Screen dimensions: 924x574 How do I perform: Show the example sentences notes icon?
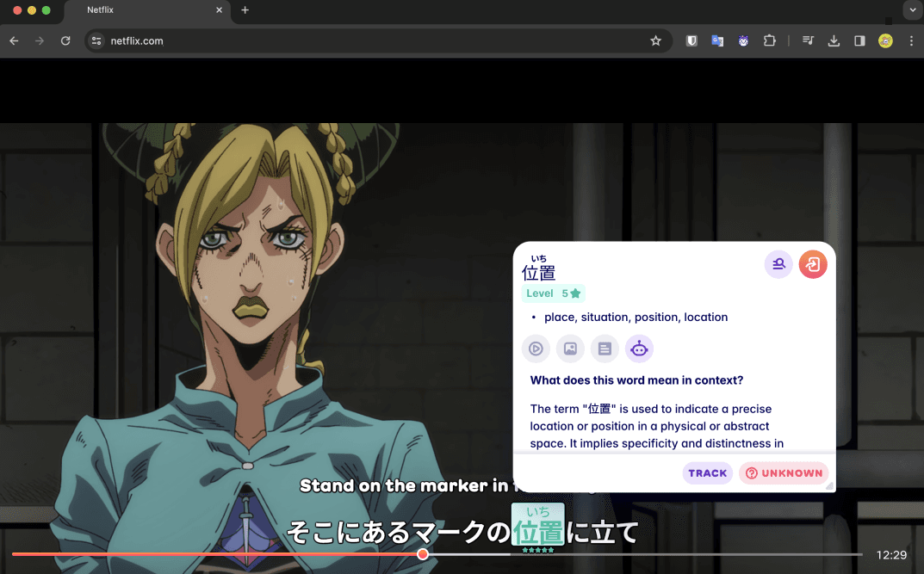point(605,349)
